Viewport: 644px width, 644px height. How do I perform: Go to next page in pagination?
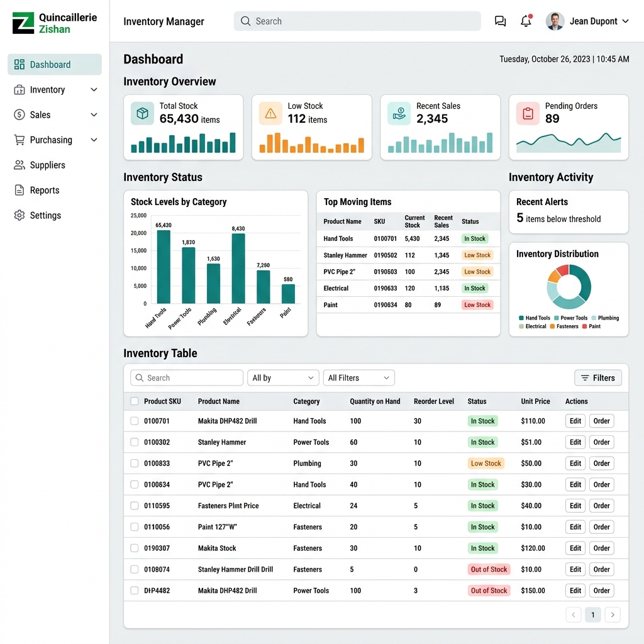click(613, 615)
